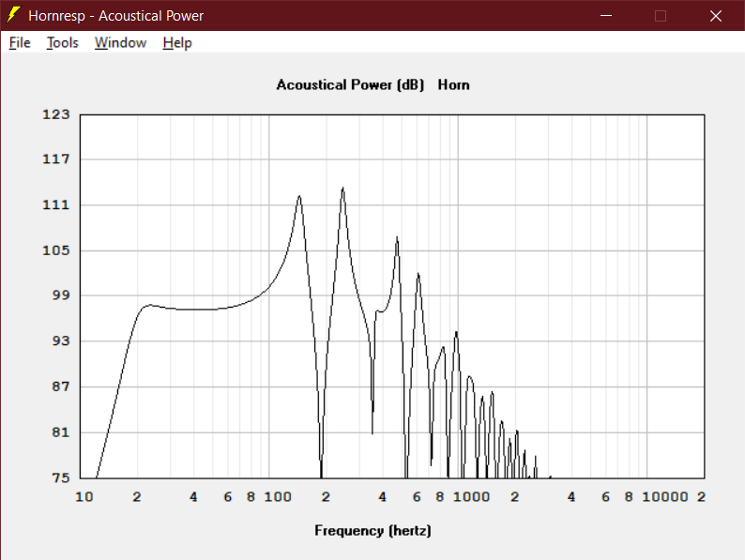Image resolution: width=745 pixels, height=560 pixels.
Task: Click the 99 dB y-axis label
Action: click(61, 295)
